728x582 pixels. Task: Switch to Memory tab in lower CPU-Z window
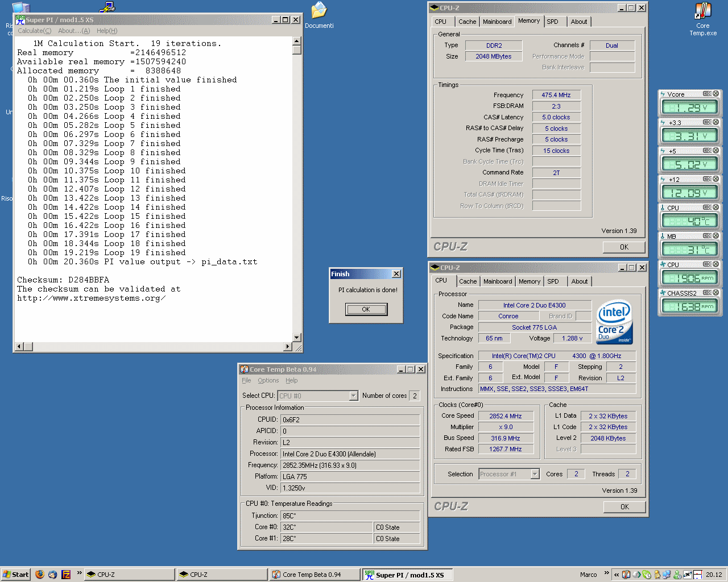point(530,281)
